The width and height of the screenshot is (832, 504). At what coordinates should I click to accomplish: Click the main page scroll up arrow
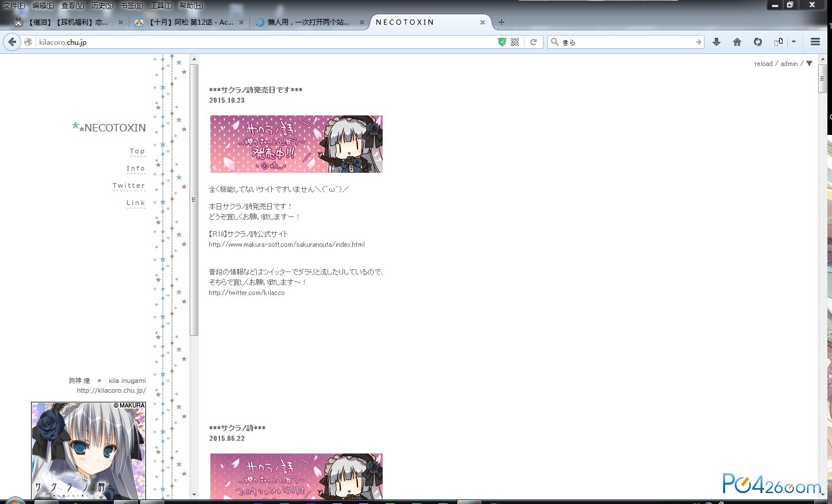pyautogui.click(x=822, y=59)
